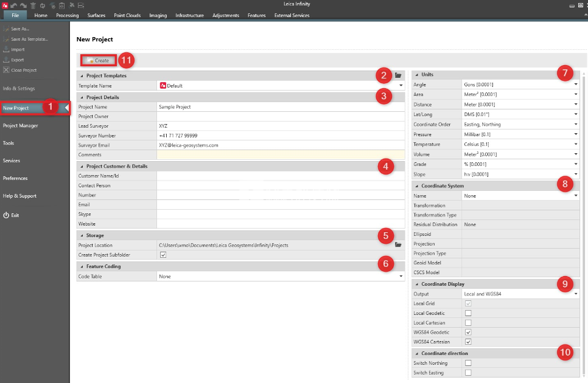Click the Close Project X icon

click(6, 70)
